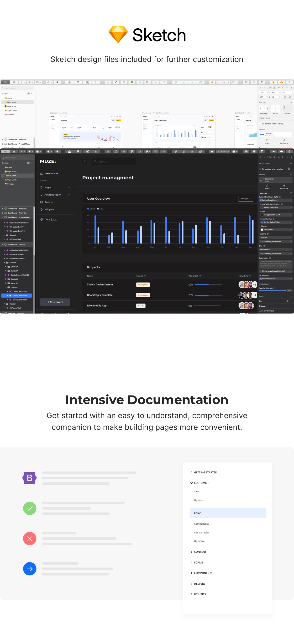
Task: Enable Fix position when scrolling in dark inspector
Action: coord(260,169)
